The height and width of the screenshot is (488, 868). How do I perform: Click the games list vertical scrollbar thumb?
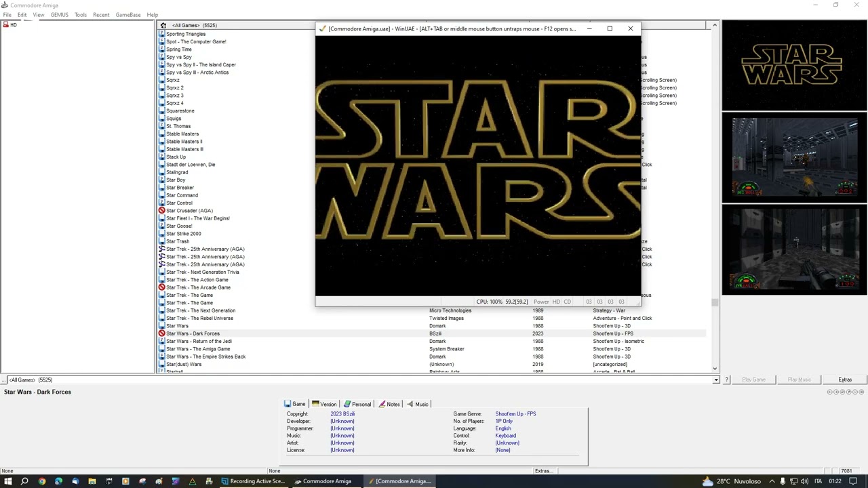[714, 303]
